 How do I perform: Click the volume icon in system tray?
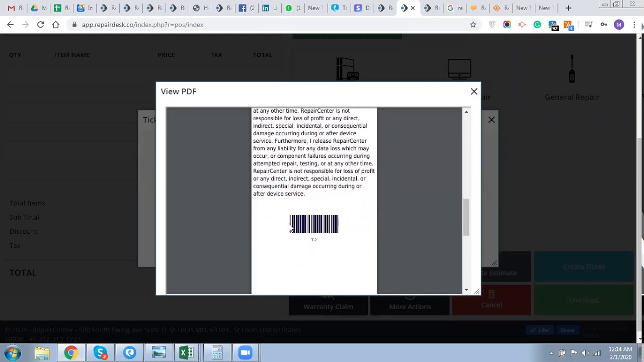point(585,353)
